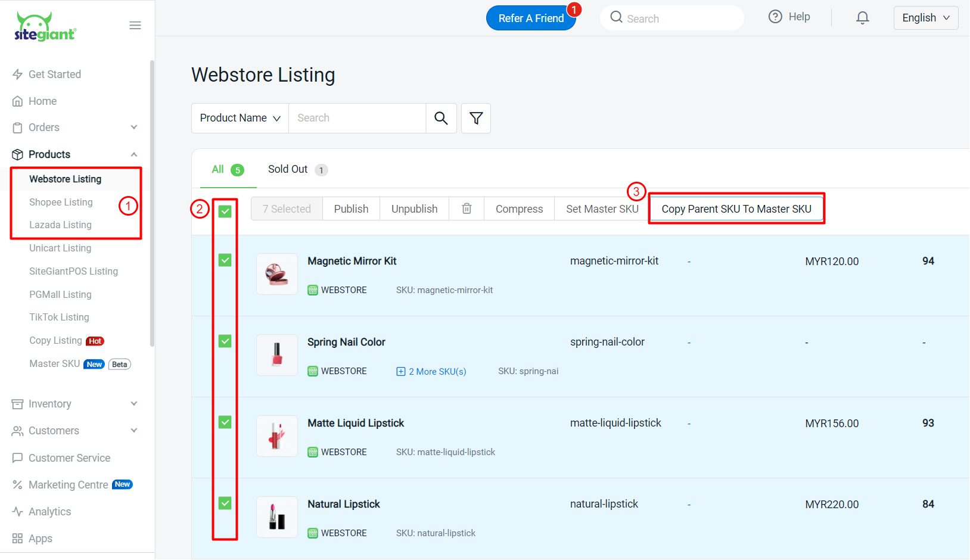970x560 pixels.
Task: Uncheck the Magnetic Mirror Kit checkbox
Action: tap(225, 260)
